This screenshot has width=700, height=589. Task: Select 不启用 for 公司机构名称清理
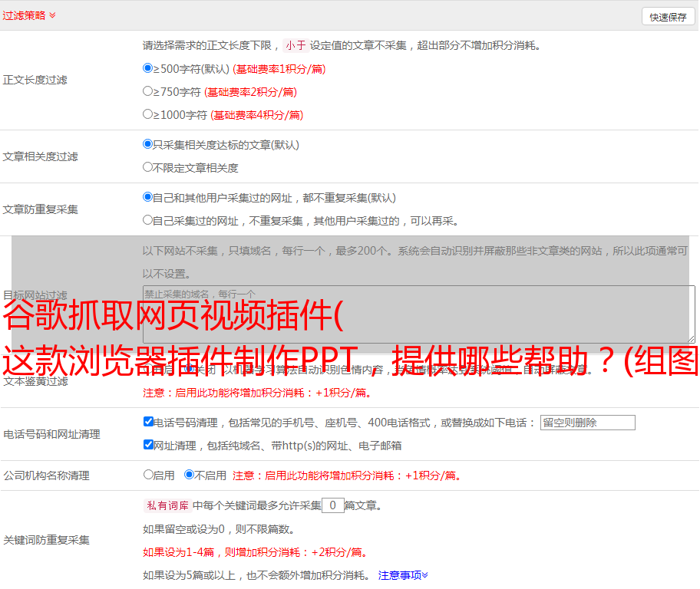189,475
